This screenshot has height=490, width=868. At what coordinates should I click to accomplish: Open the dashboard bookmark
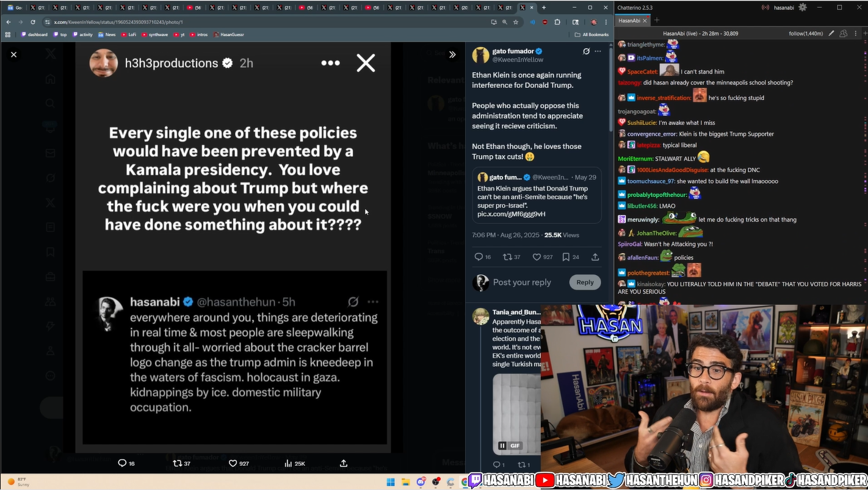[34, 35]
